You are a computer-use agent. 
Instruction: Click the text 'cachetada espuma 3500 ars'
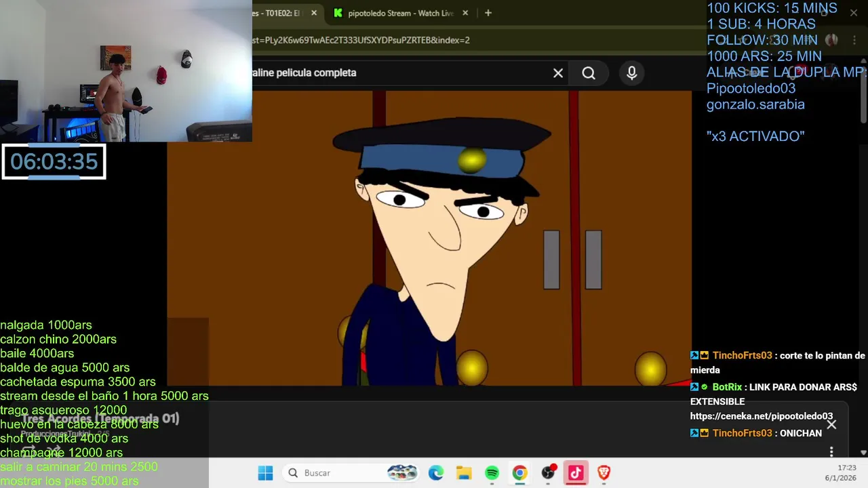(78, 382)
